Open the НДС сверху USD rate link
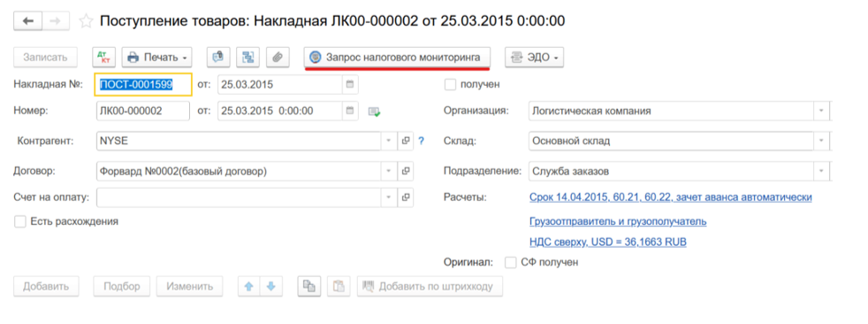 [608, 243]
